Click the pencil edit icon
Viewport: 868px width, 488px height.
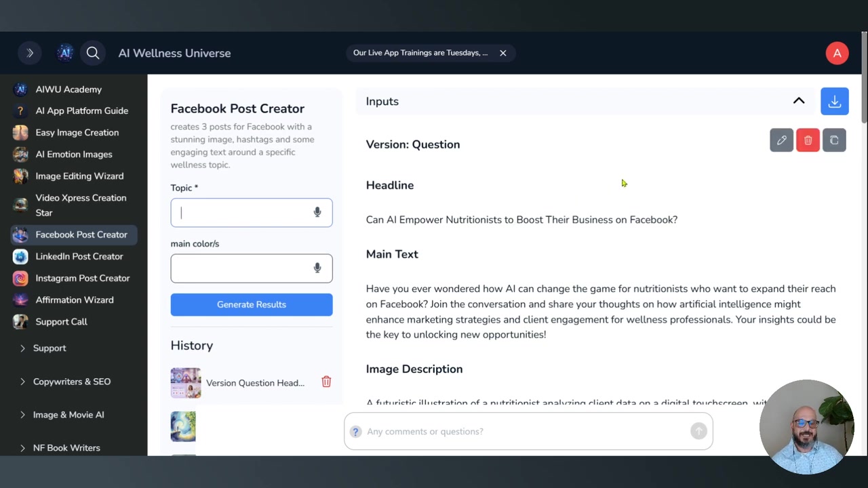781,140
